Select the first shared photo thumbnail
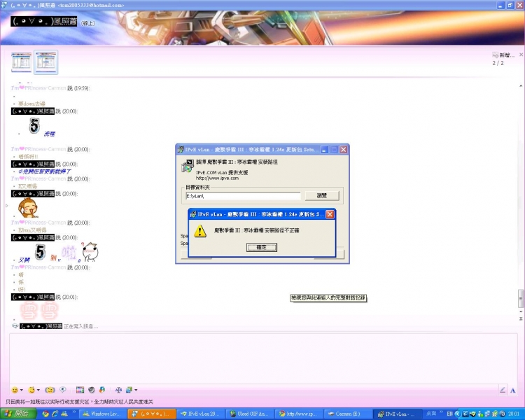Viewport: 525px width, 420px height. (x=22, y=62)
